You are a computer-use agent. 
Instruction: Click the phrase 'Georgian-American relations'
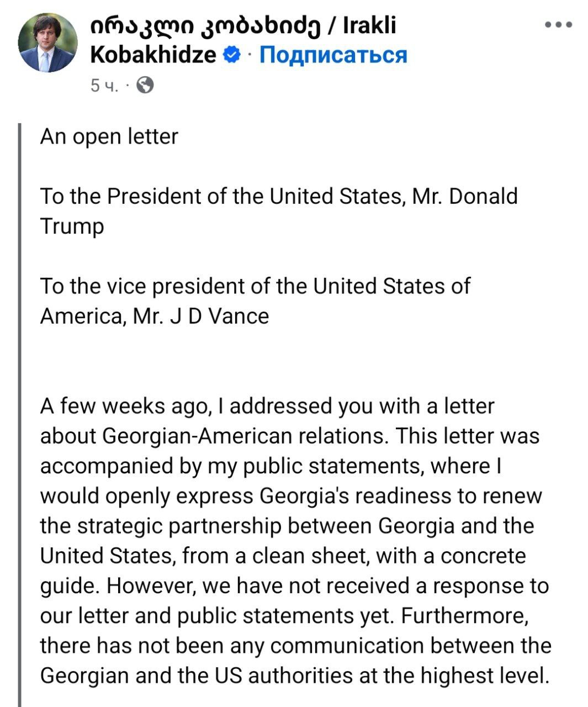coord(243,436)
